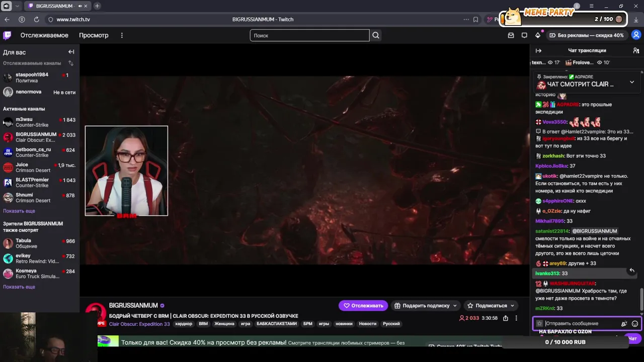This screenshot has width=644, height=362.
Task: Mute the BIGRUSSIANMUM tab audio icon
Action: pyautogui.click(x=80, y=6)
